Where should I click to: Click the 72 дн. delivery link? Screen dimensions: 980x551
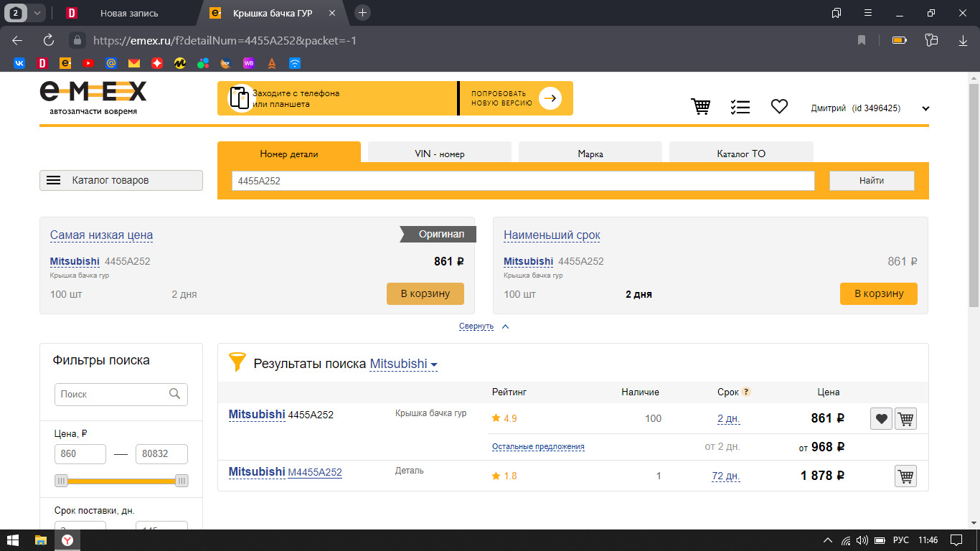coord(725,476)
